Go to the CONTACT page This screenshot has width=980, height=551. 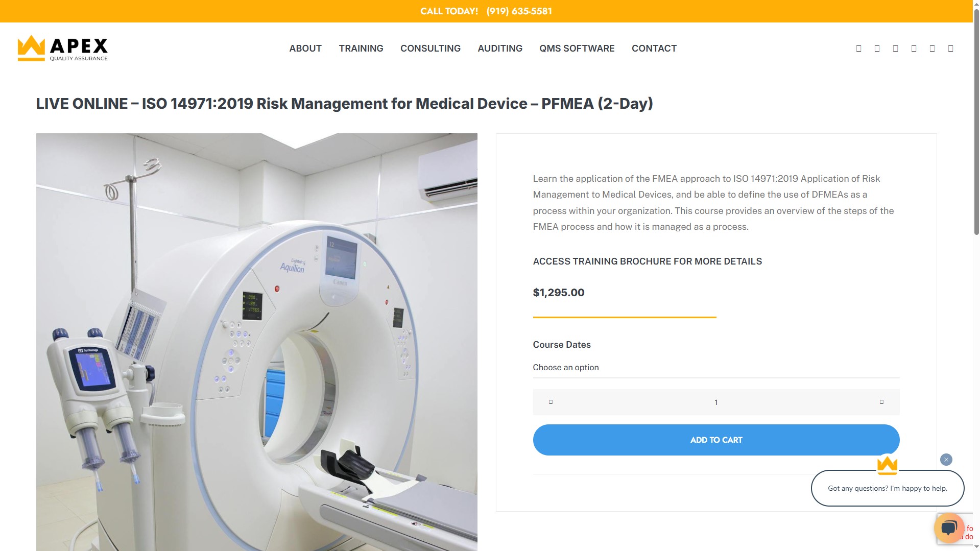pyautogui.click(x=654, y=49)
